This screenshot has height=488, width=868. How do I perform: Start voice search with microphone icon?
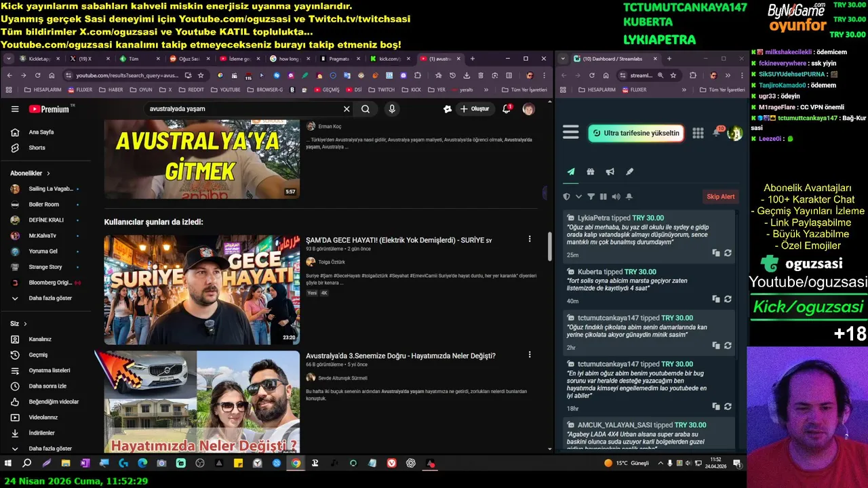tap(392, 109)
